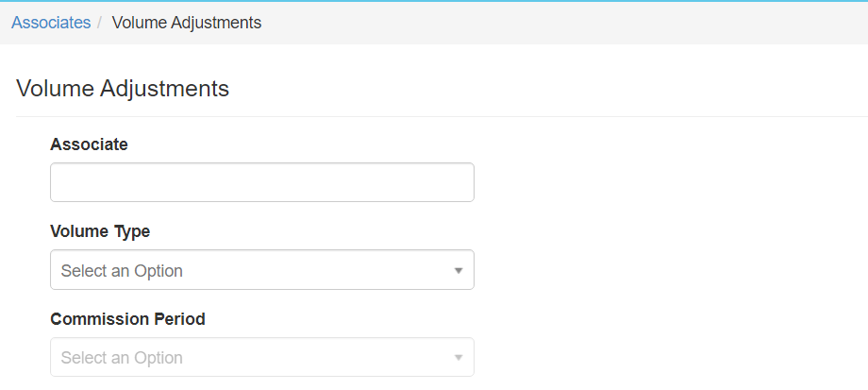Click the Volume Adjustments page heading

[x=123, y=89]
